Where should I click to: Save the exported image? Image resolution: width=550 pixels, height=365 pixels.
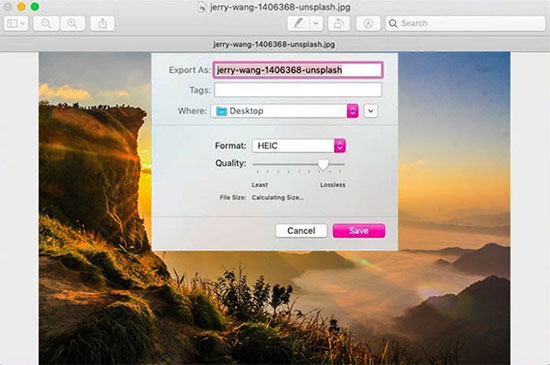pyautogui.click(x=359, y=231)
